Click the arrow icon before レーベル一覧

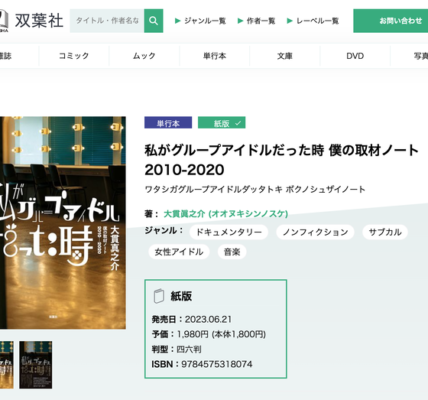click(x=290, y=21)
